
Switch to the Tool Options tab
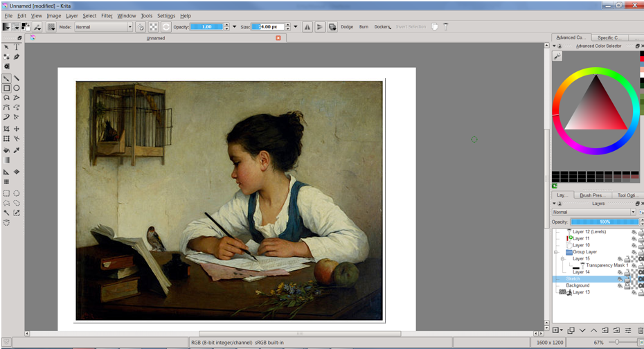(x=628, y=195)
